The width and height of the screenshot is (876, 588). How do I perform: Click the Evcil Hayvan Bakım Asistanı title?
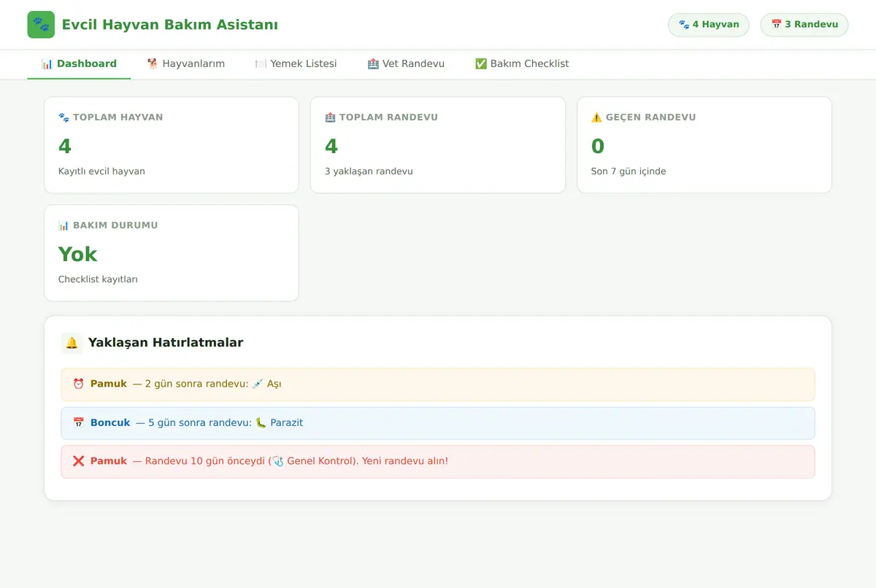coord(170,25)
